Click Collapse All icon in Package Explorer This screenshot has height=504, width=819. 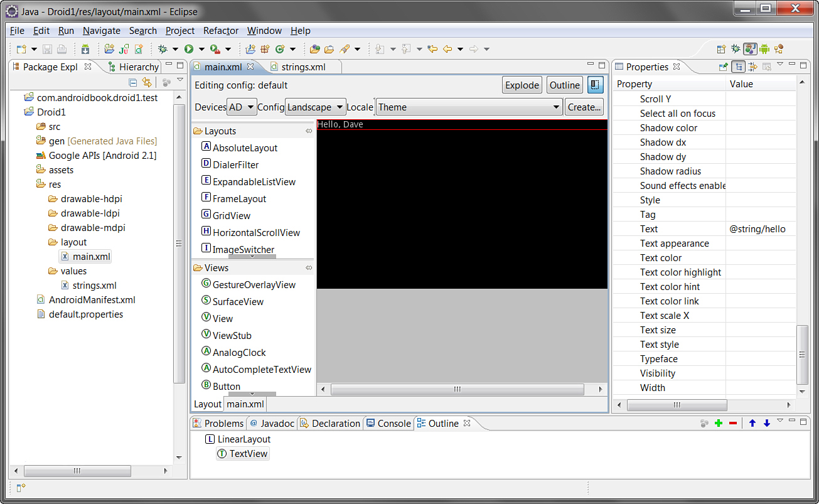[132, 82]
